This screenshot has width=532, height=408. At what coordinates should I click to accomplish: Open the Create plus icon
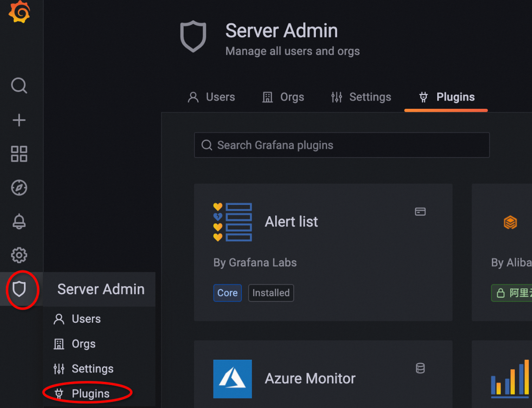19,120
